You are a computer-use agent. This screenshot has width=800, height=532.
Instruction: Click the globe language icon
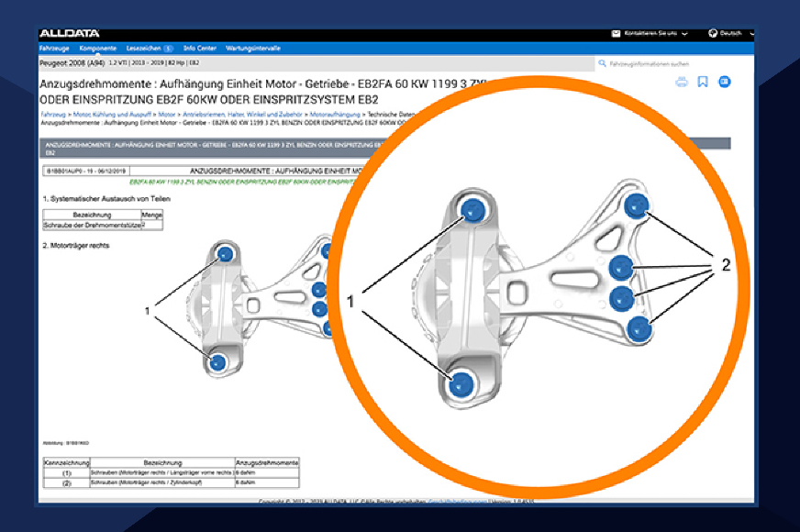pyautogui.click(x=713, y=34)
